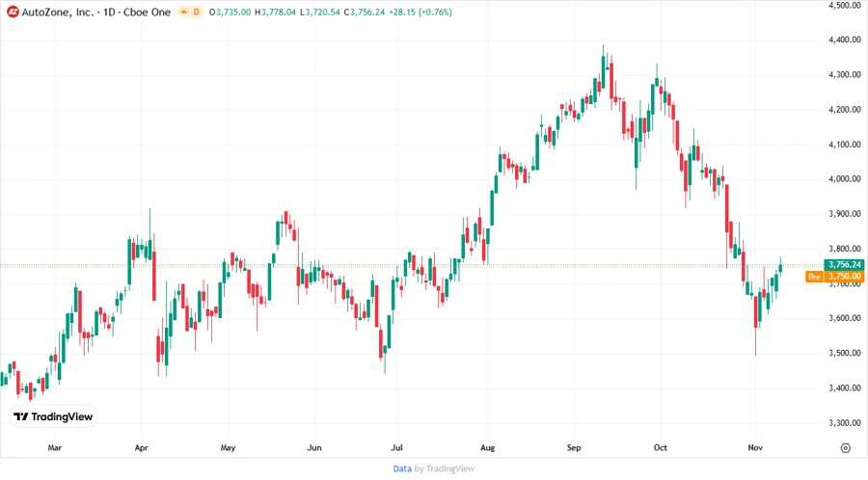Viewport: 868px width, 480px height.
Task: Click the May label on time axis
Action: (x=228, y=447)
